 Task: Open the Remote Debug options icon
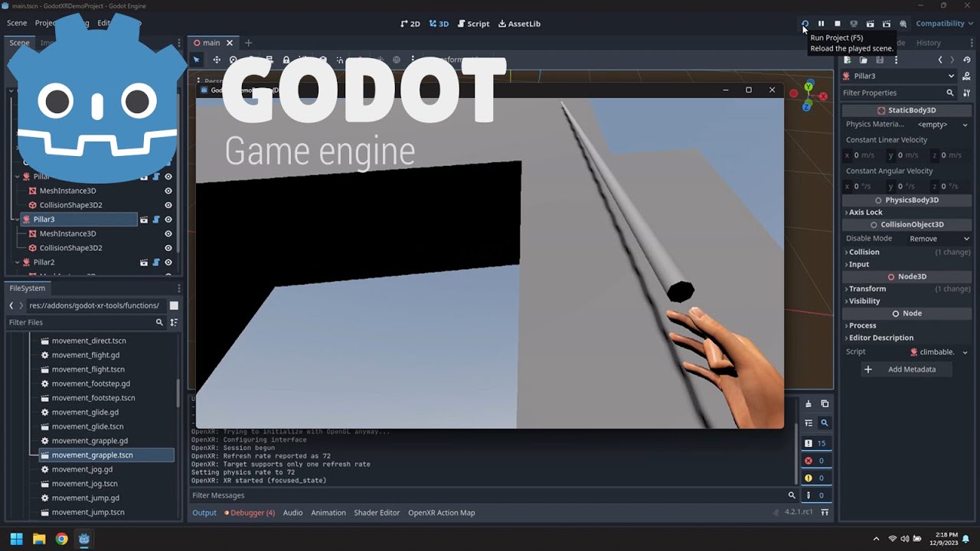coord(854,24)
